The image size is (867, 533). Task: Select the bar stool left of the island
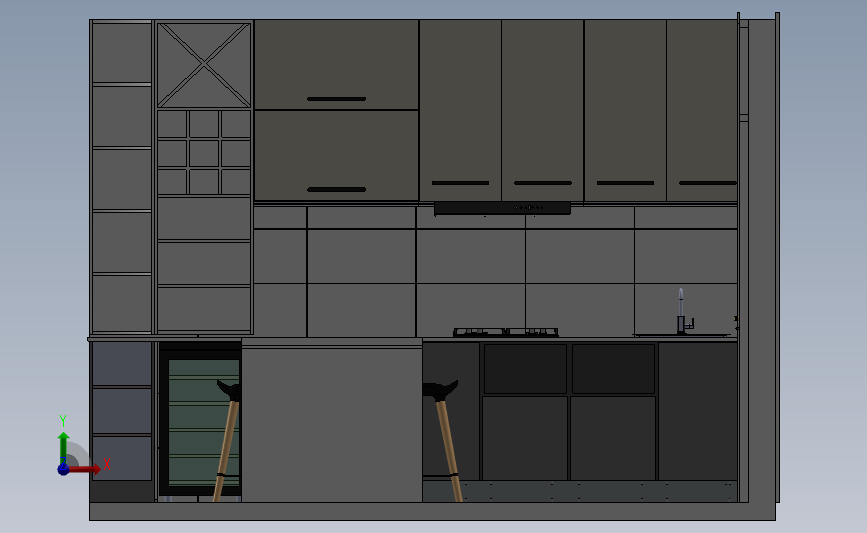227,440
